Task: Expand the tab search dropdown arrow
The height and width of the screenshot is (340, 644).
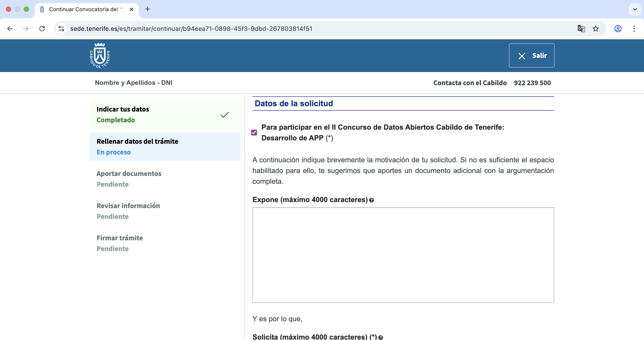Action: point(635,9)
